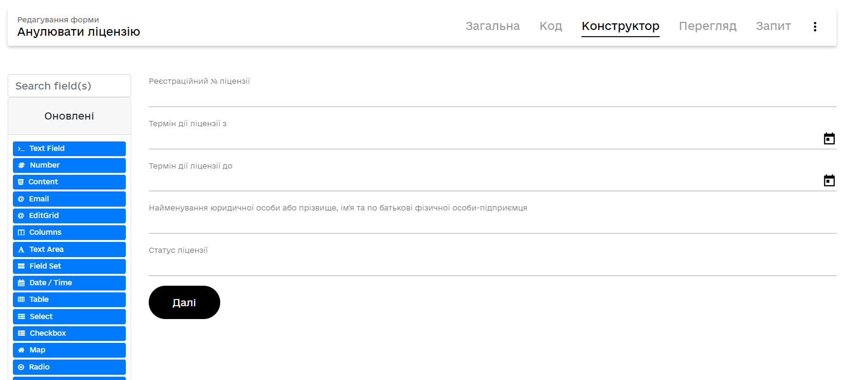
Task: Open the Перегляд tab
Action: click(707, 26)
